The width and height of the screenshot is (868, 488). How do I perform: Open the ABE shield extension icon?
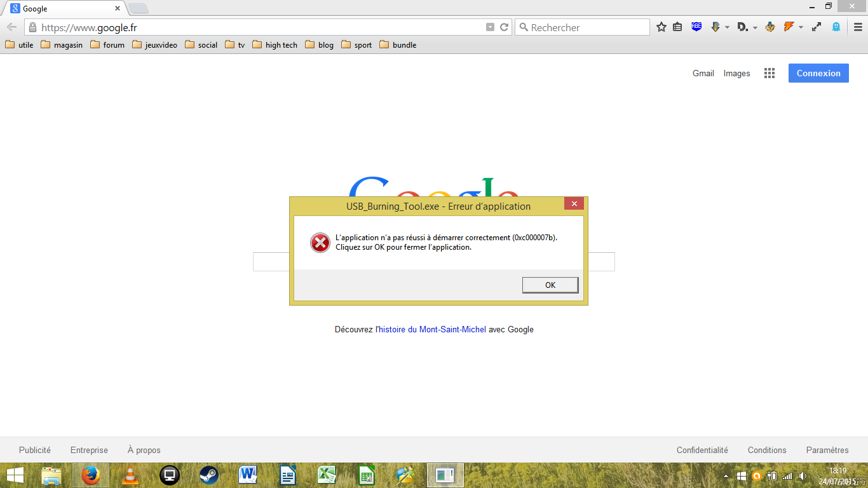coord(696,27)
